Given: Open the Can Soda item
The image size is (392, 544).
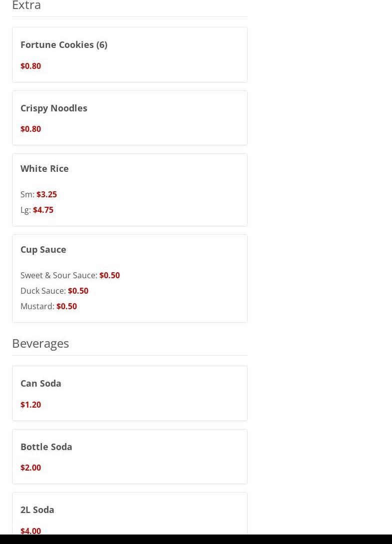Looking at the screenshot, I should (41, 383).
